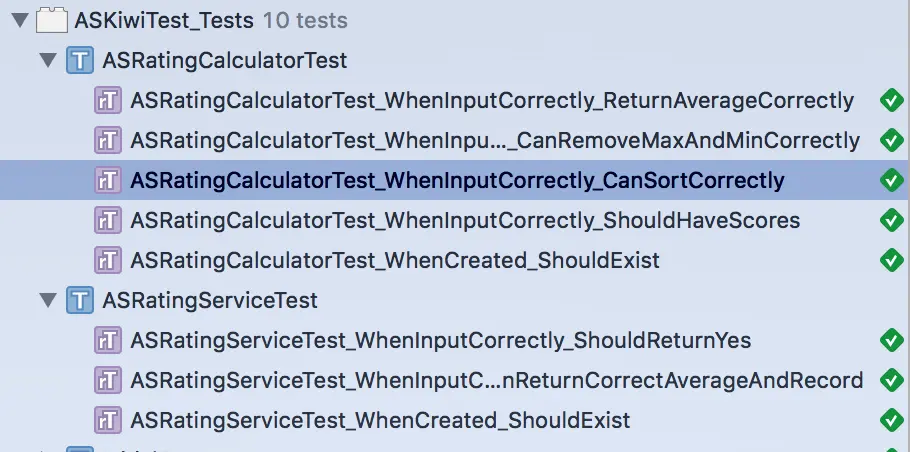Click green pass status for CanSortCorrectly test
This screenshot has height=452, width=910.
pos(891,180)
